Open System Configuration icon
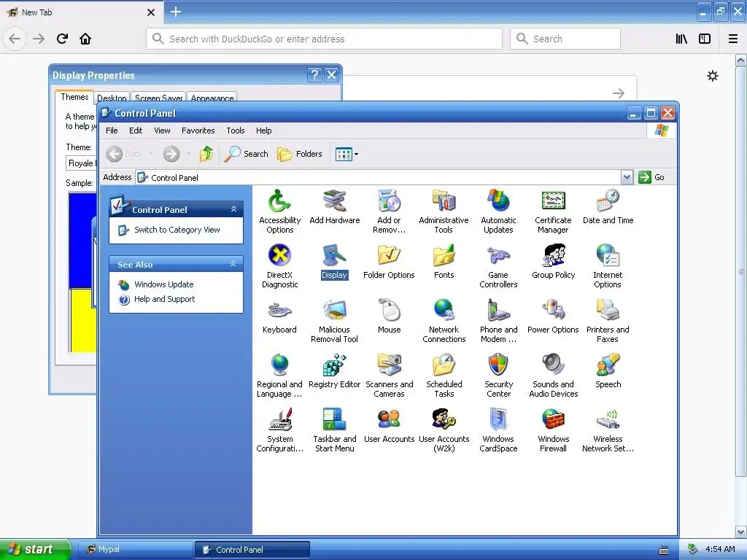This screenshot has width=747, height=560. point(279,430)
